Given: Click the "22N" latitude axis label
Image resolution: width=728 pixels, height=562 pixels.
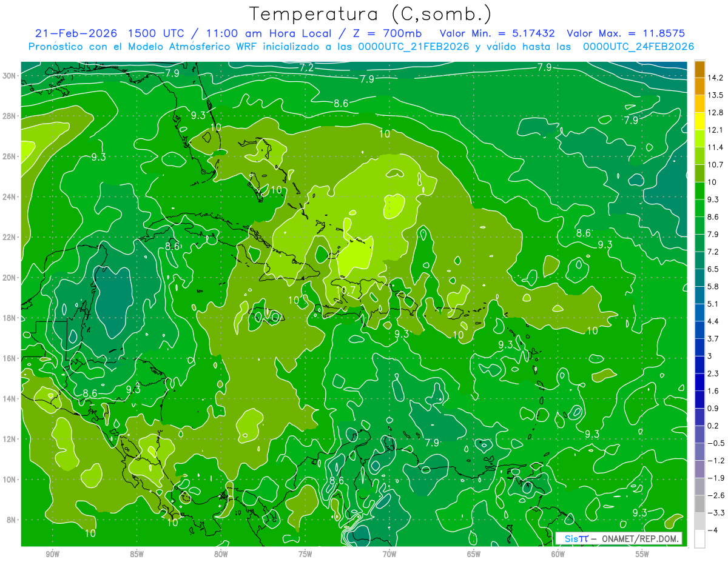Looking at the screenshot, I should pos(10,237).
